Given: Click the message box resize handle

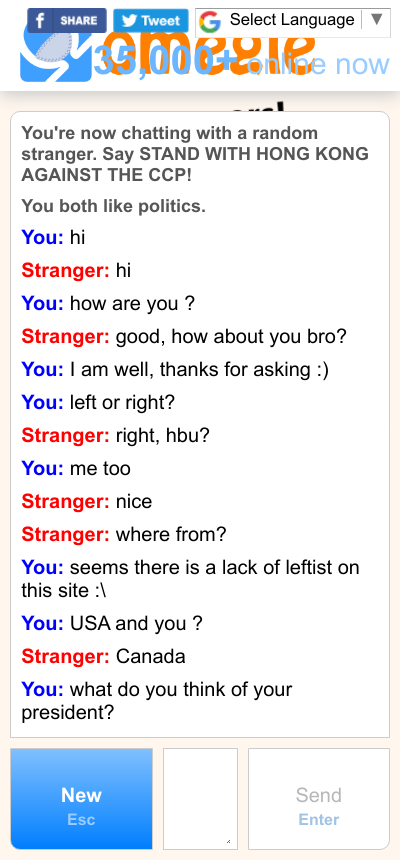Looking at the screenshot, I should (229, 841).
